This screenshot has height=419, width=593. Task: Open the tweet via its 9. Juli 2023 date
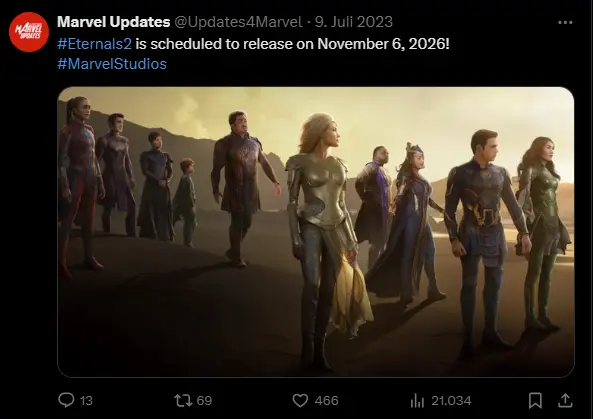point(354,22)
